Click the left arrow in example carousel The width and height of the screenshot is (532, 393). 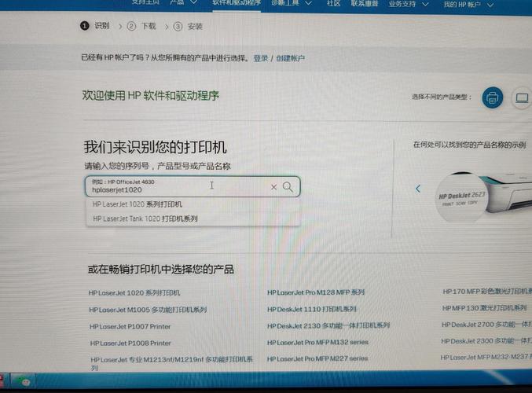[x=418, y=189]
